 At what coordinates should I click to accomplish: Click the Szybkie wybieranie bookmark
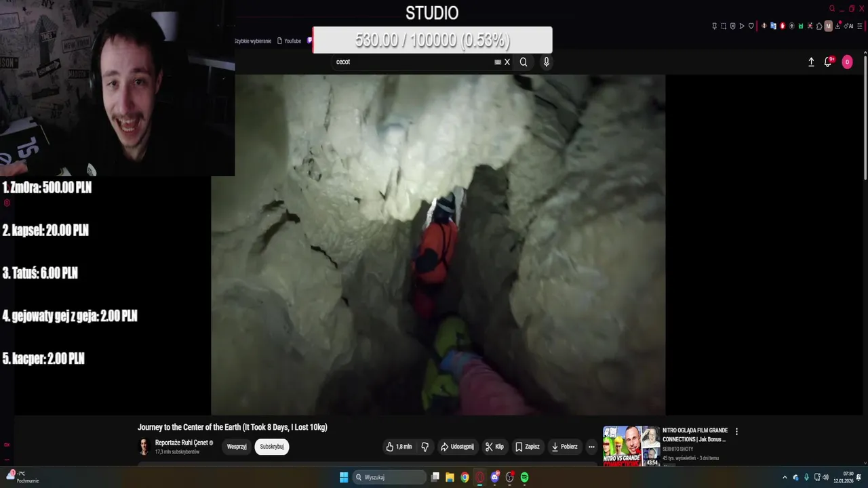click(253, 41)
